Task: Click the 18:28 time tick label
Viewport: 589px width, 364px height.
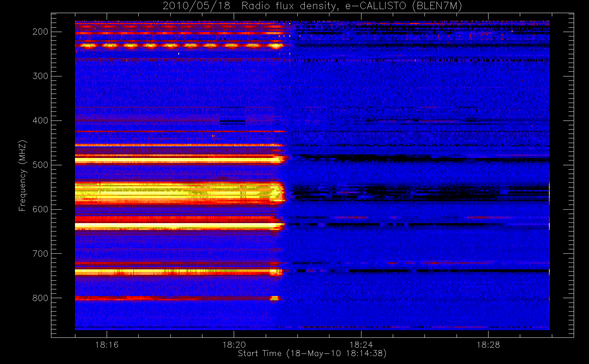Action: pyautogui.click(x=488, y=345)
